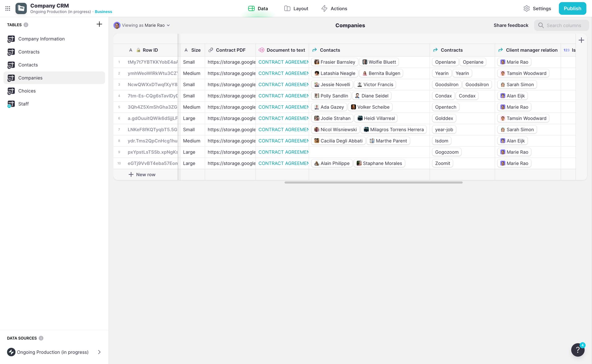This screenshot has width=592, height=364.
Task: Click the Company CRM logo icon
Action: click(x=21, y=8)
